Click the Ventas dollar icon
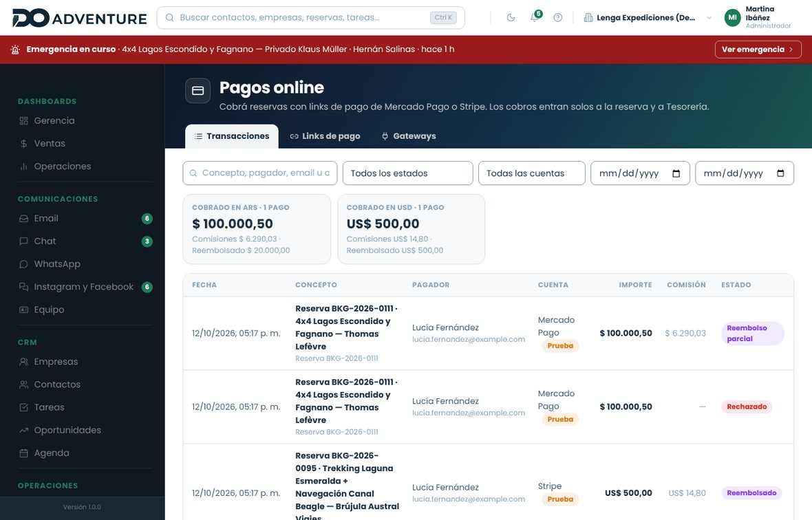 (24, 143)
